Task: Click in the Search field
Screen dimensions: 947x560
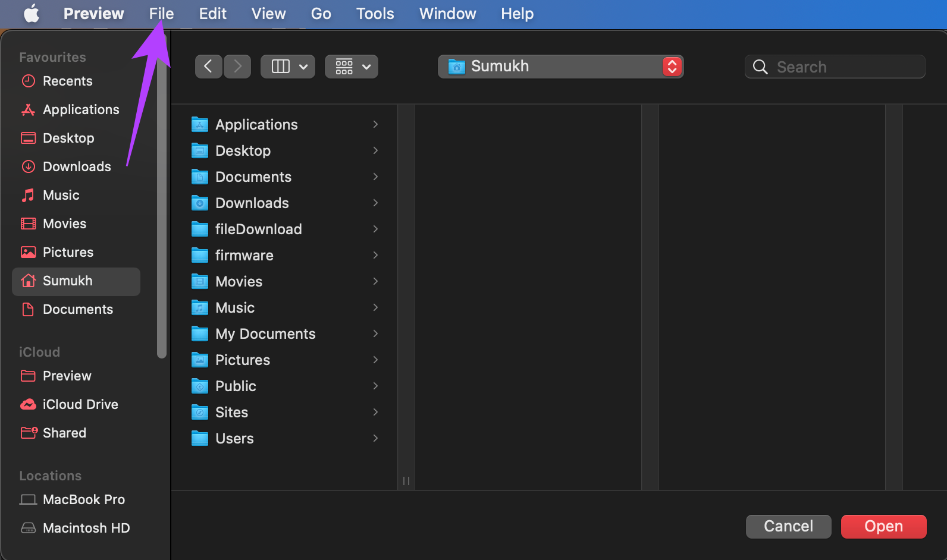Action: coord(835,67)
